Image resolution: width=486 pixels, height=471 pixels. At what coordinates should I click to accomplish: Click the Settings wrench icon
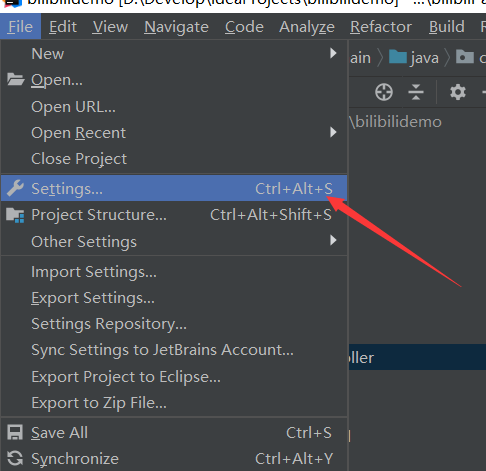pos(15,188)
